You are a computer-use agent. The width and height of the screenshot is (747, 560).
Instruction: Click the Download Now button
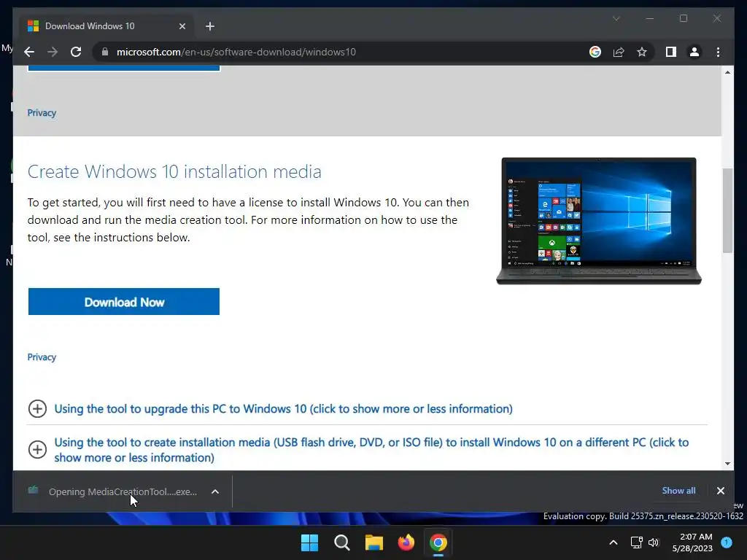[x=124, y=301]
